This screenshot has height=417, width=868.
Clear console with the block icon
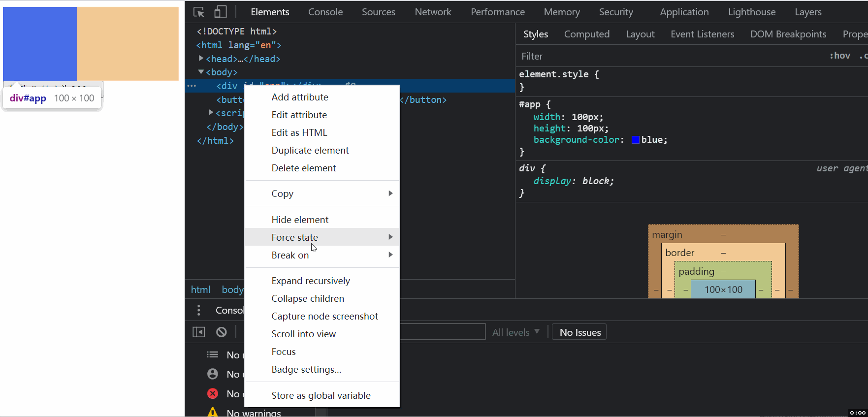tap(222, 332)
